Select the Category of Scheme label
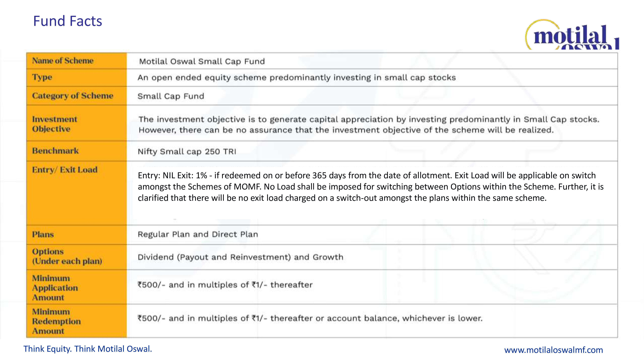644x362 pixels. point(72,96)
